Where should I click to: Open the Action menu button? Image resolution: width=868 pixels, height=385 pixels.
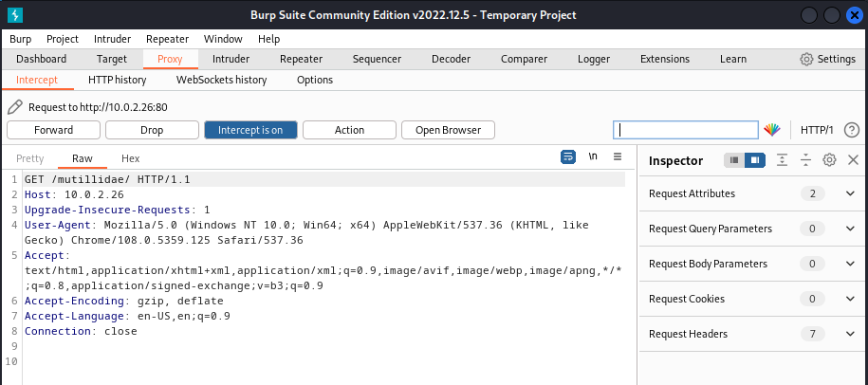(x=349, y=130)
